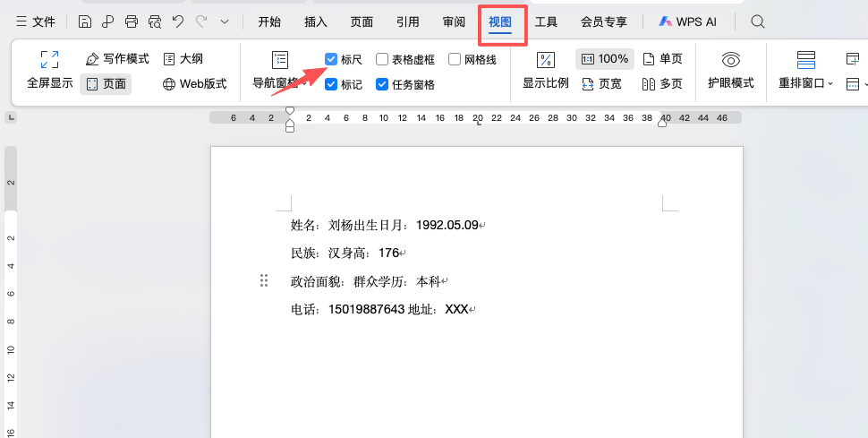Open the 工具 tab
This screenshot has width=868, height=438.
(546, 21)
